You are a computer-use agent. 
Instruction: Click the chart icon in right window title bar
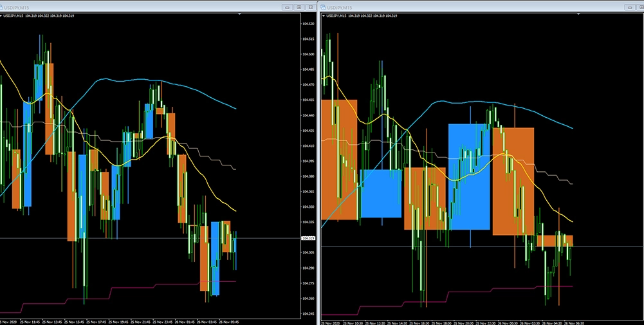coord(323,7)
